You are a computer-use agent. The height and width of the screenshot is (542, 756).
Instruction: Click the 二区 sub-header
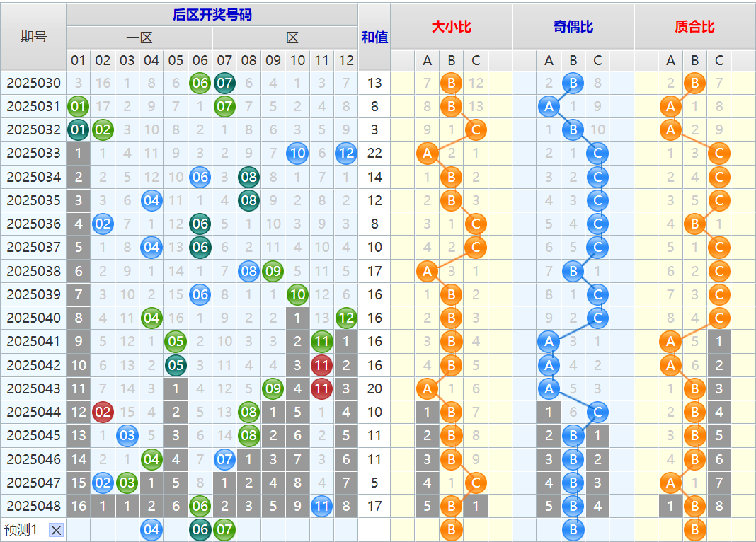point(285,38)
